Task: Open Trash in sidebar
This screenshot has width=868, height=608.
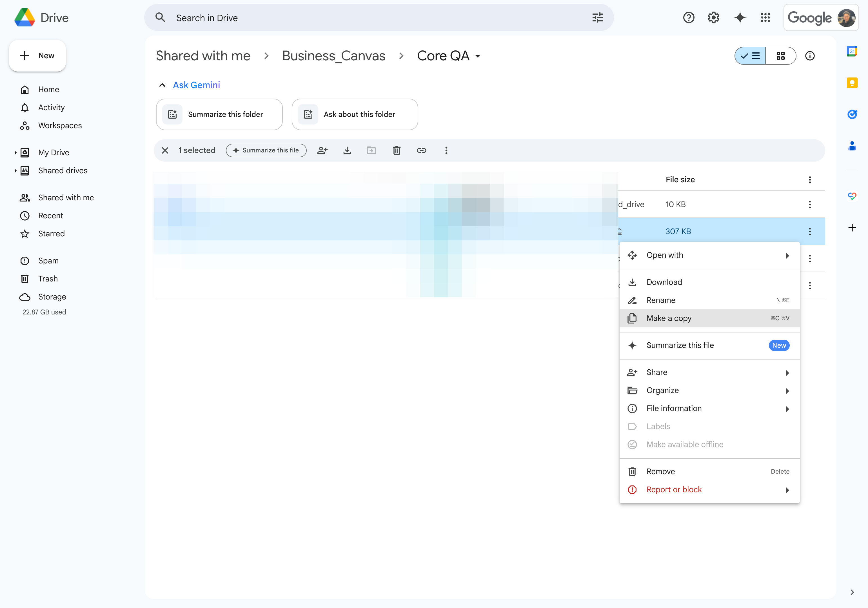Action: pos(48,279)
